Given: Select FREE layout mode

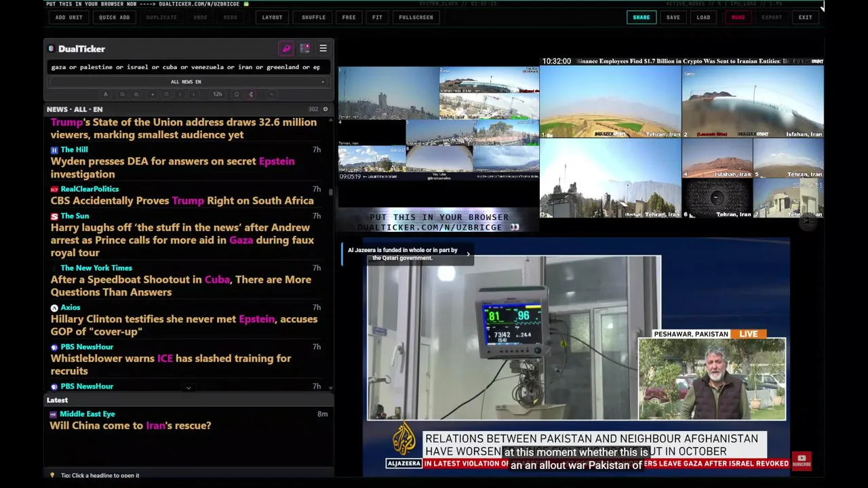Looking at the screenshot, I should tap(349, 17).
